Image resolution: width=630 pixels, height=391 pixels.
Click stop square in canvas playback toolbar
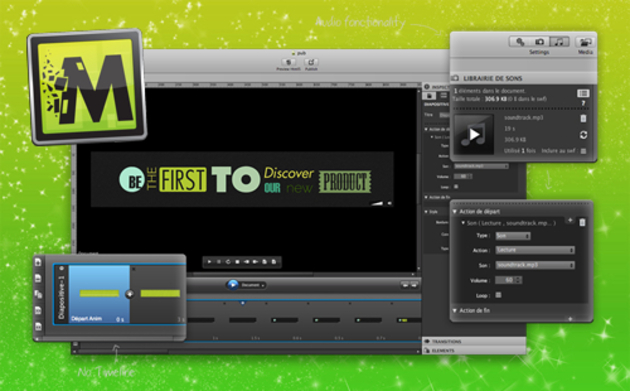pos(237,262)
